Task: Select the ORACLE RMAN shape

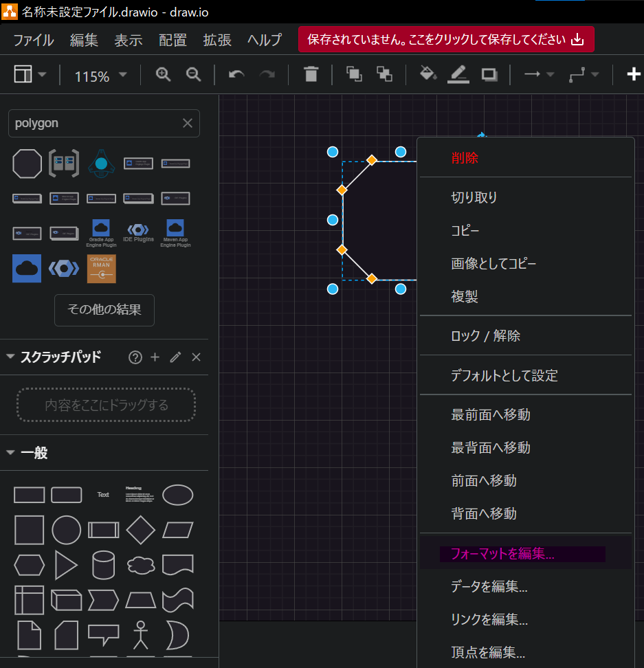Action: 101,269
